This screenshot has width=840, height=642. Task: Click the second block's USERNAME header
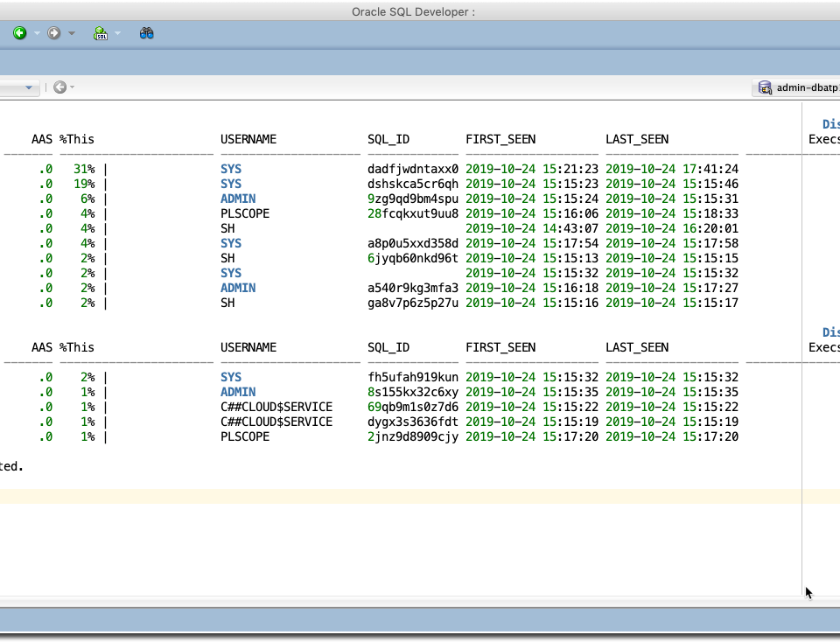[x=248, y=347]
